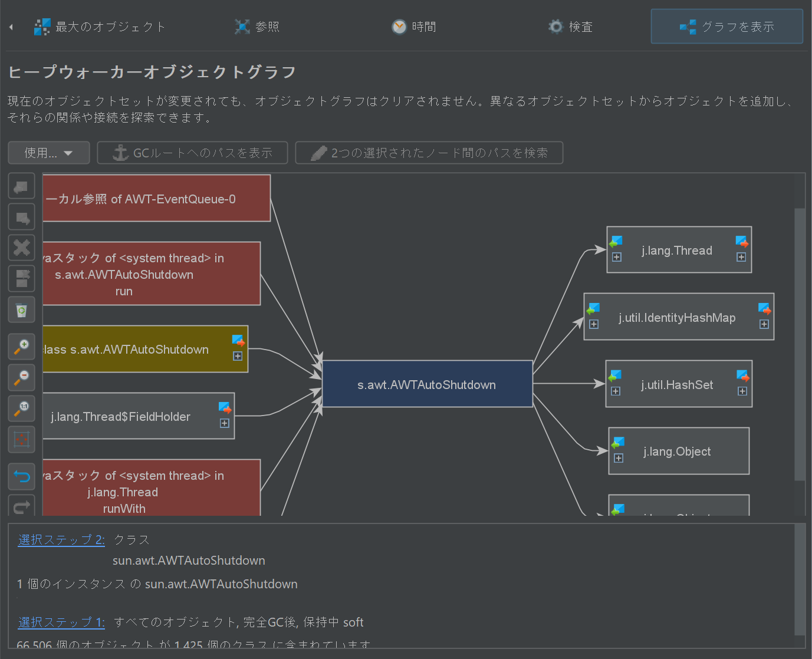Screen dimensions: 812x659
Task: Zoom out of the object graph
Action: [22, 377]
